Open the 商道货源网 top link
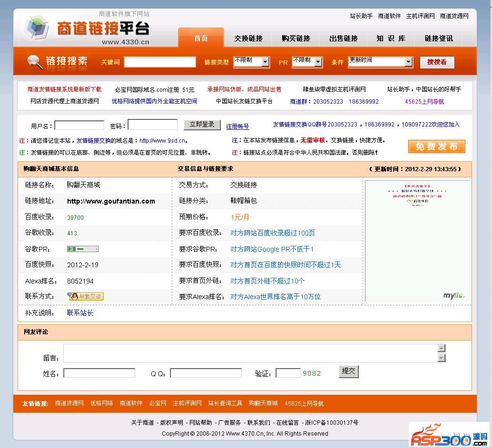Screen dimensions: 492x448 pyautogui.click(x=454, y=16)
